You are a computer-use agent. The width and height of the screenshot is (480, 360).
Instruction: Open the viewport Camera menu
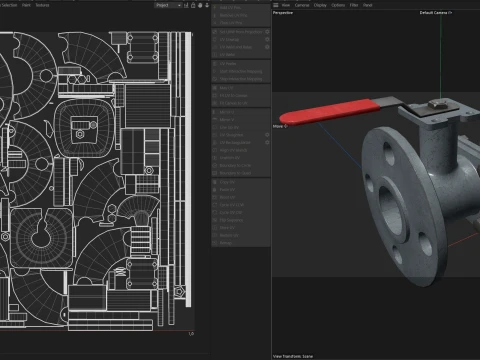pyautogui.click(x=302, y=5)
